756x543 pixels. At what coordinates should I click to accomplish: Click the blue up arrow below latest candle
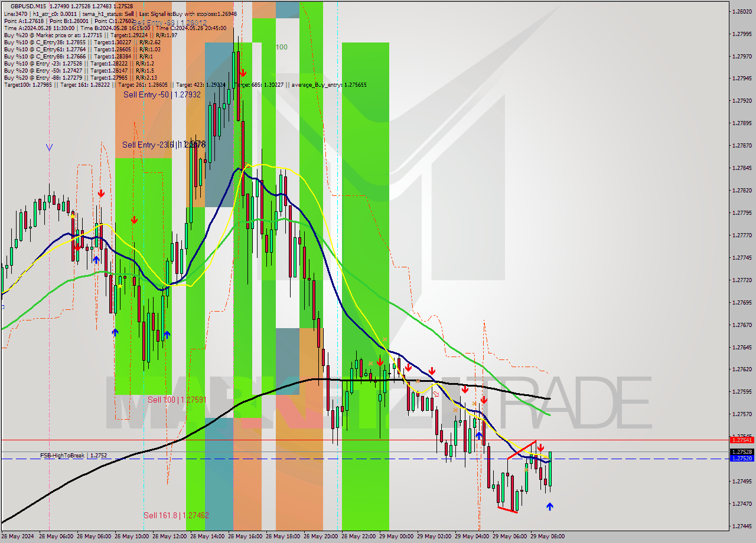[550, 506]
